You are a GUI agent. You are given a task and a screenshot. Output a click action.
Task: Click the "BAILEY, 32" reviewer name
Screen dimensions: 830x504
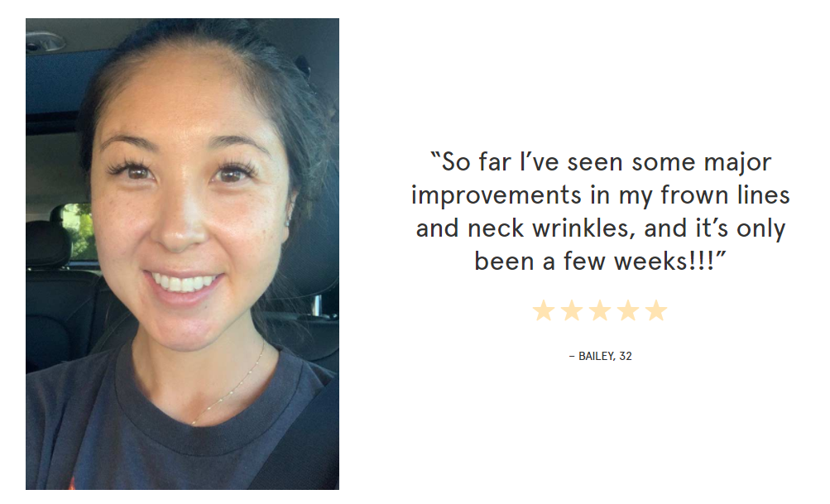coord(605,357)
